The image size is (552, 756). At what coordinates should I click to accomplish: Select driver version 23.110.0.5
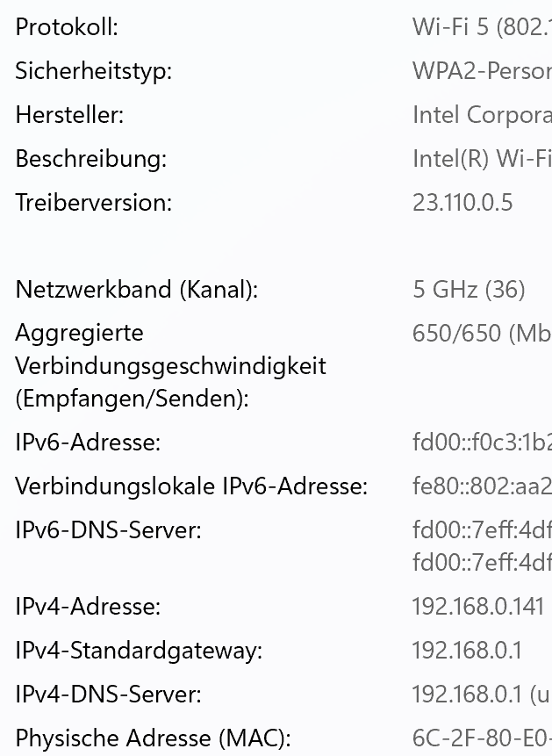pyautogui.click(x=462, y=203)
